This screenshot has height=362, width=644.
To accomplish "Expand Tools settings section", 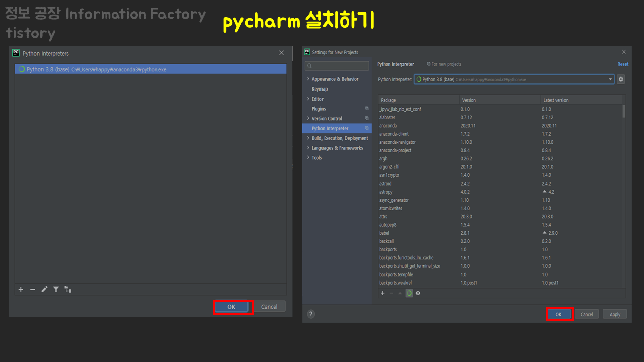I will (308, 157).
